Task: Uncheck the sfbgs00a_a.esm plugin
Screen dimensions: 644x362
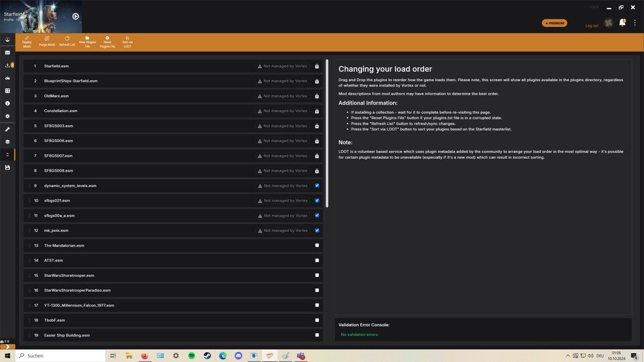Action: (x=317, y=215)
